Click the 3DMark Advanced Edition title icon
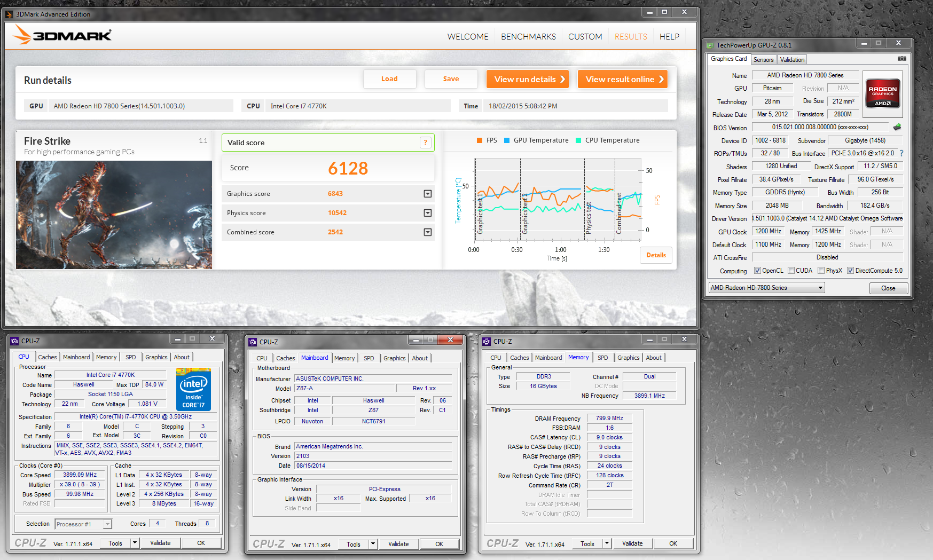This screenshot has width=933, height=560. point(9,14)
